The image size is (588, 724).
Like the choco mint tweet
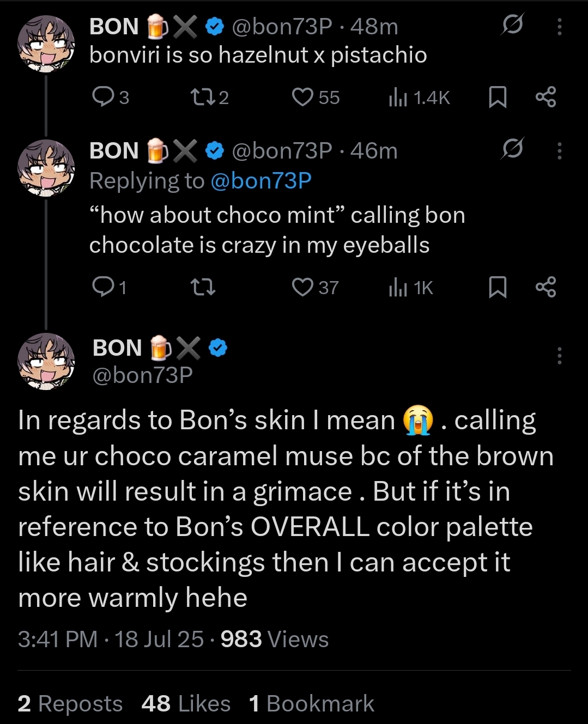pos(302,287)
